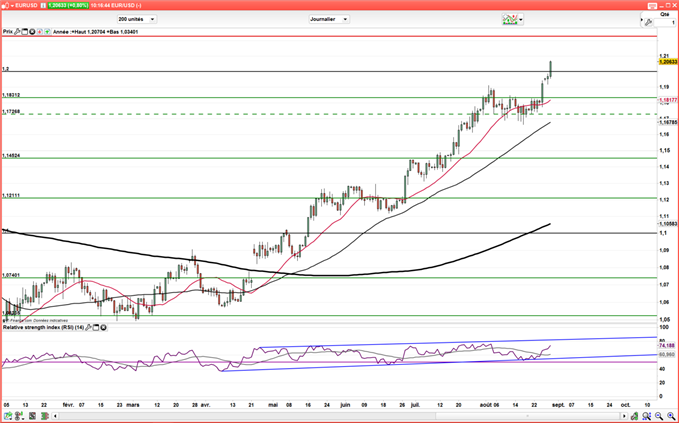Click the Relative strength index (RSI) label
Image resolution: width=679 pixels, height=423 pixels.
(x=44, y=328)
